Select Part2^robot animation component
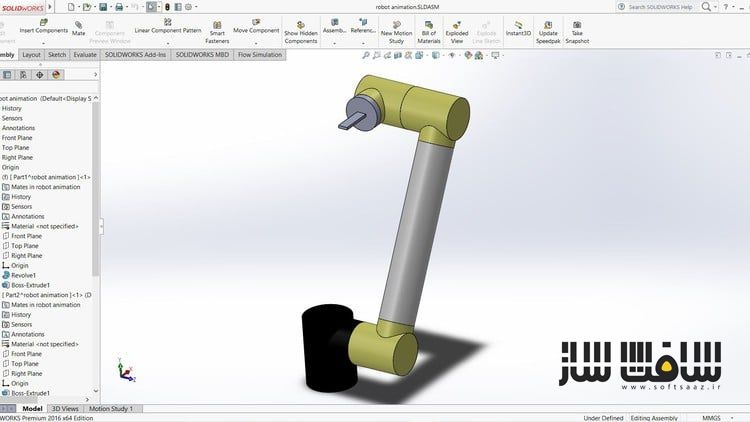Screen dimensions: 750x422 click(46, 295)
